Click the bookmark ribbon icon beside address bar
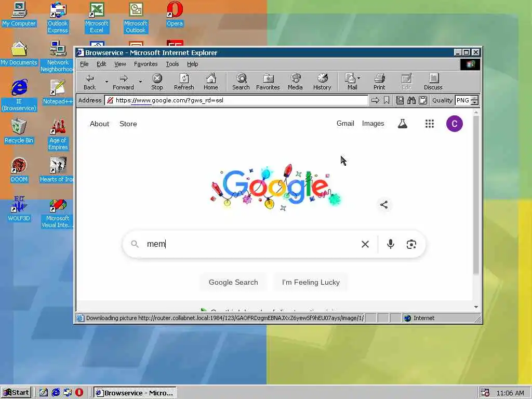Image resolution: width=532 pixels, height=399 pixels. tap(387, 100)
